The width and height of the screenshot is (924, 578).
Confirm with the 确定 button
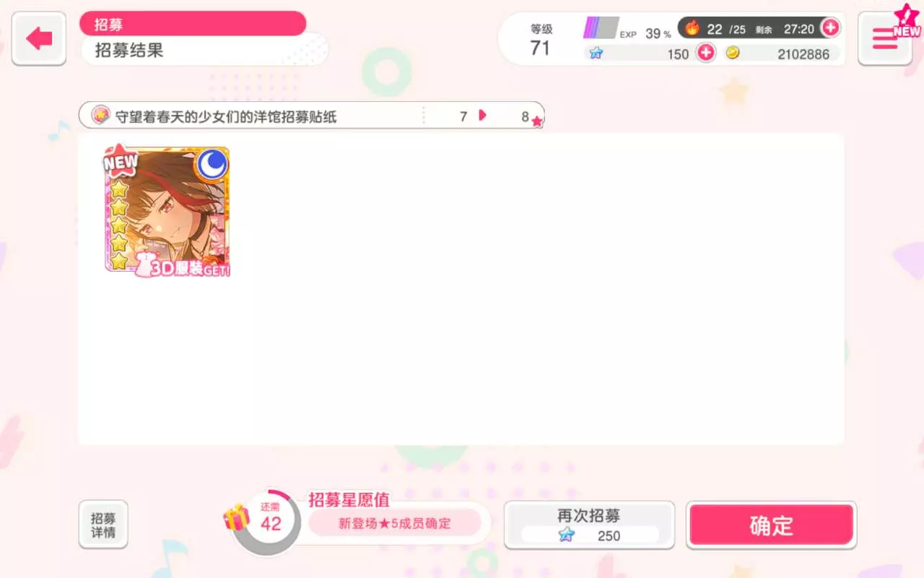pyautogui.click(x=771, y=525)
